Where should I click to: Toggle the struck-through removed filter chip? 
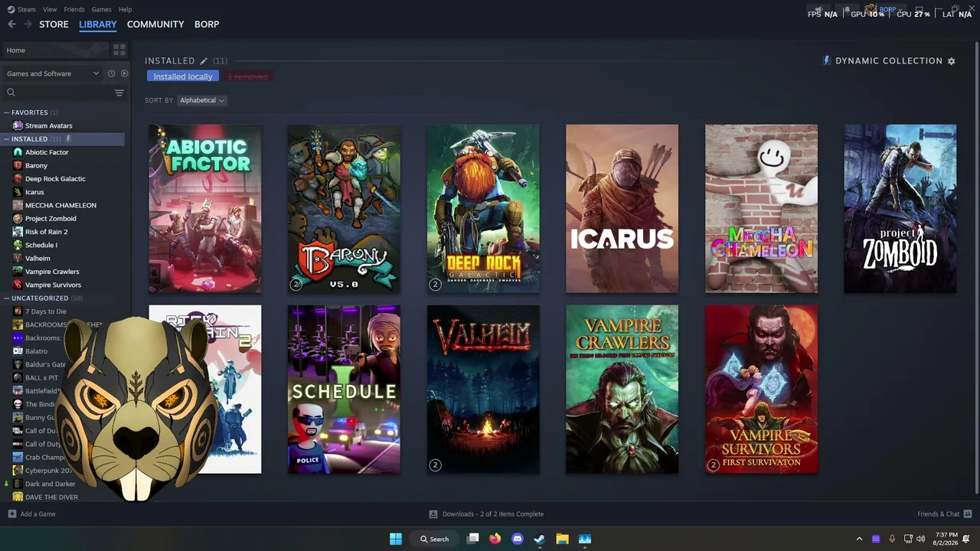click(248, 77)
